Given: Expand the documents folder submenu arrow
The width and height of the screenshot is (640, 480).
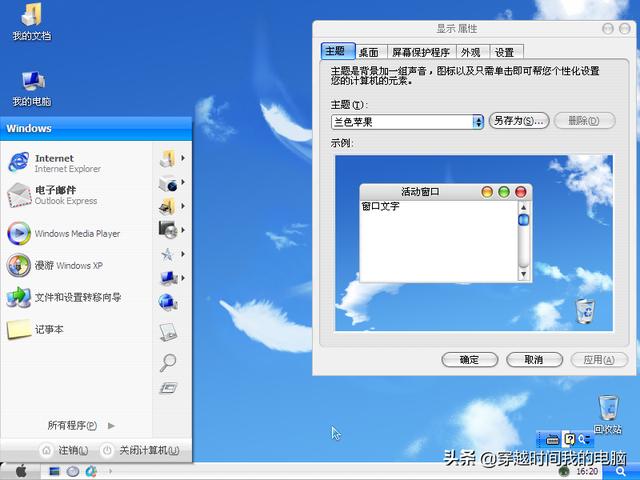Looking at the screenshot, I should pyautogui.click(x=183, y=158).
